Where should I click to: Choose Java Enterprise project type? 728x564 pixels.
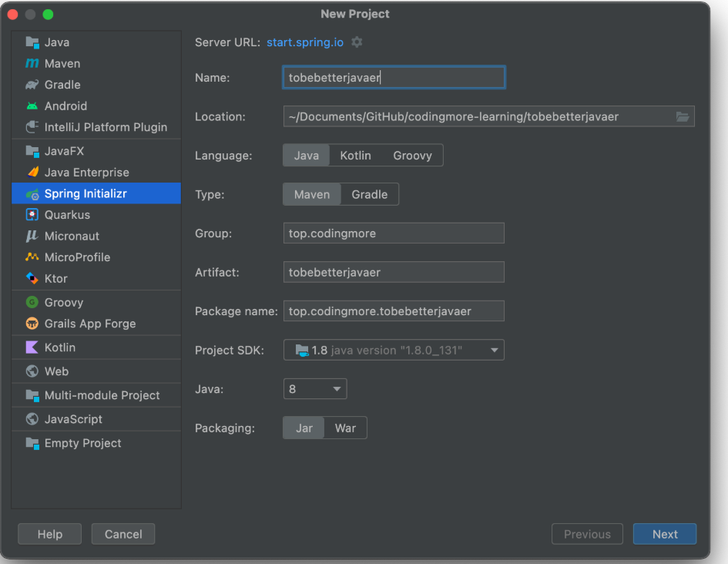86,173
